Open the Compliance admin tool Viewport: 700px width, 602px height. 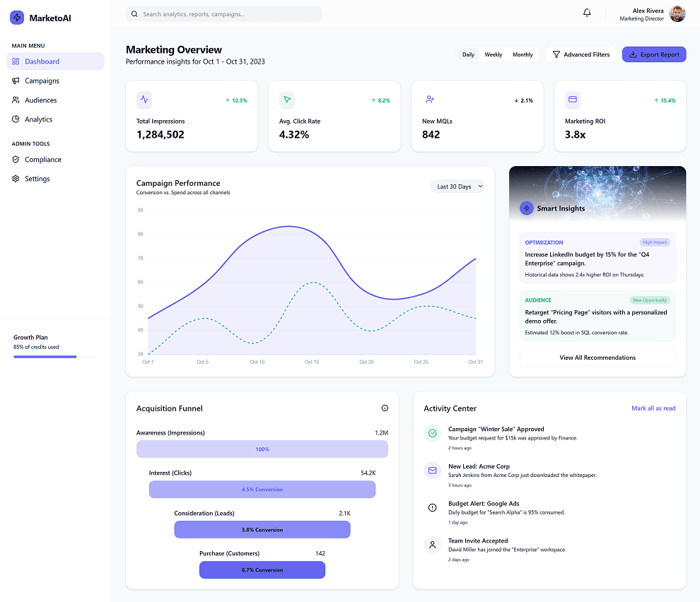[55, 159]
